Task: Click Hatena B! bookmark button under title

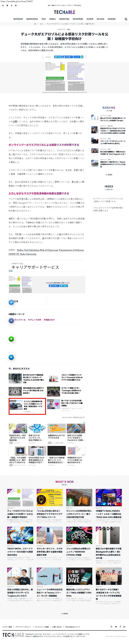Action: coord(82,57)
